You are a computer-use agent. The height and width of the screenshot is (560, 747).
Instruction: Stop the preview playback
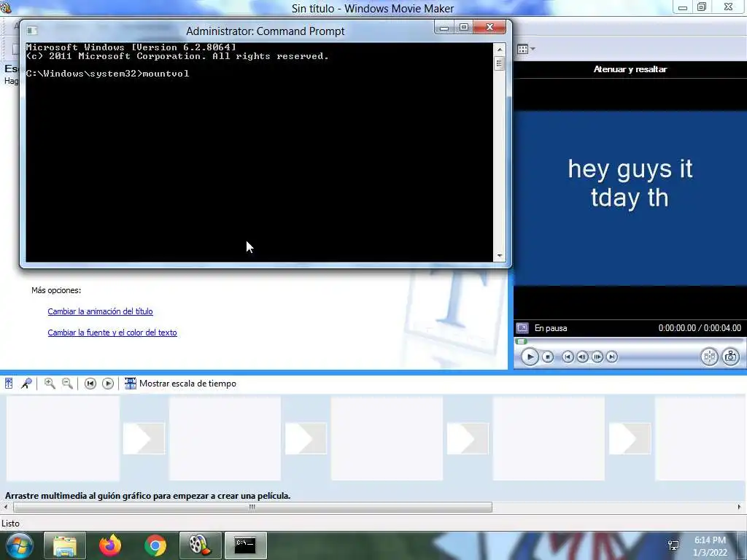tap(548, 357)
